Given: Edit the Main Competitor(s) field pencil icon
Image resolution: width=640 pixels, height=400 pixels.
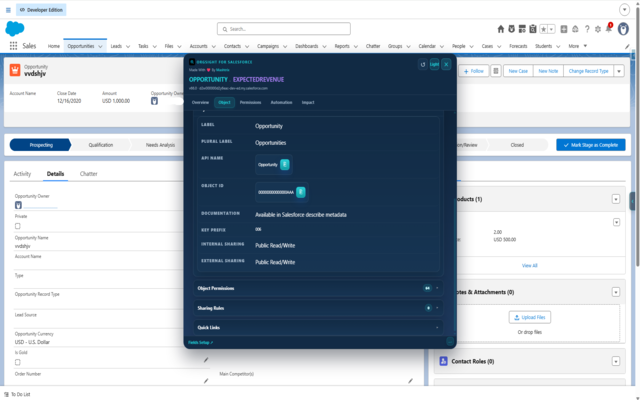Looking at the screenshot, I should (411, 381).
